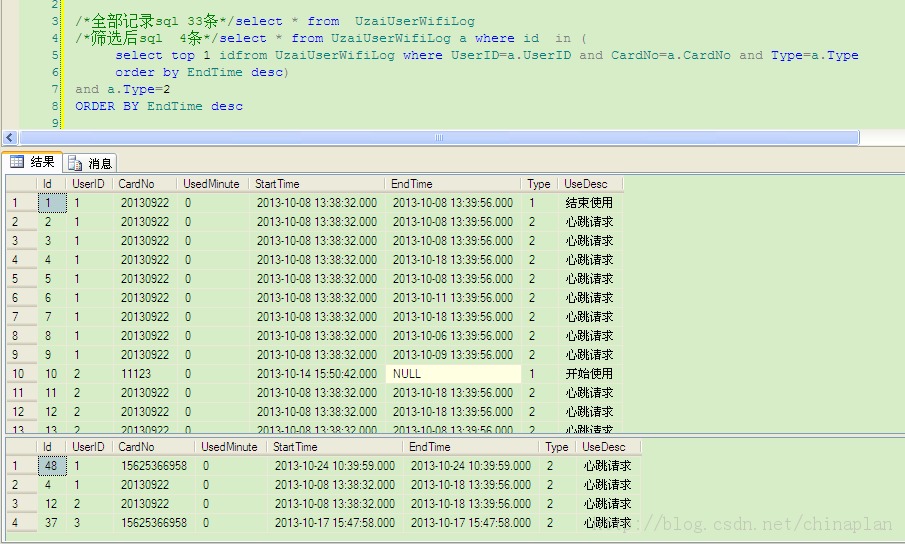Select the StartTime cell 2013-10-14 15:50:42.000
Viewport: 905px width, 544px height.
[317, 374]
